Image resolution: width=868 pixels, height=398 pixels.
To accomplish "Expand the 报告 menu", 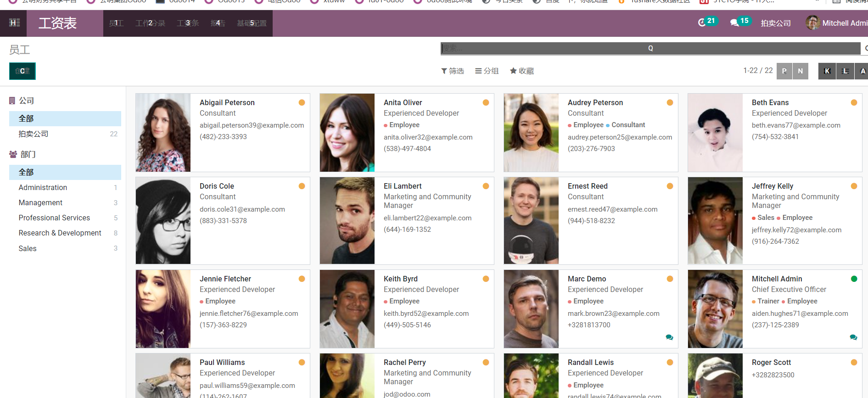I will click(218, 23).
